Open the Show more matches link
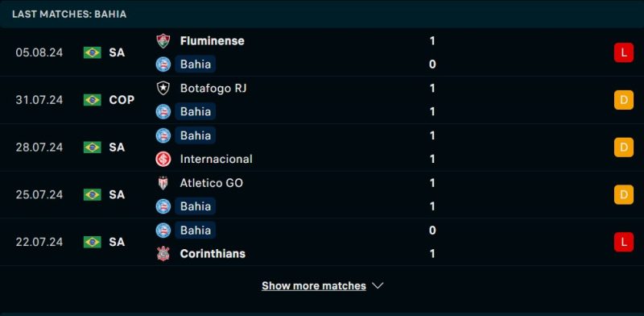This screenshot has width=644, height=316. point(314,285)
